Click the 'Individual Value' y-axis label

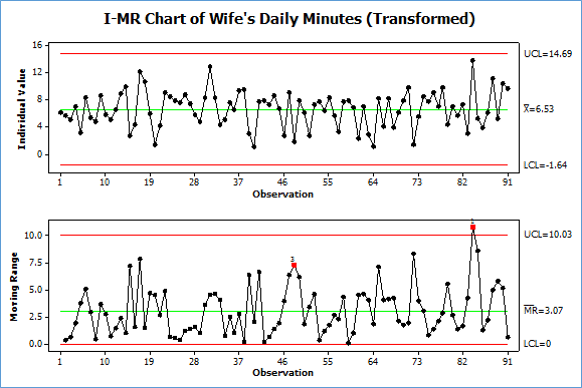[x=22, y=109]
